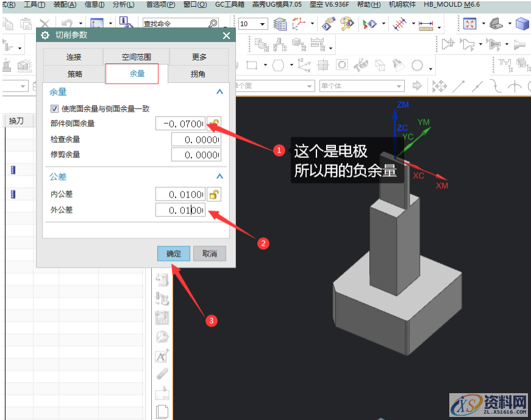531x420 pixels.
Task: Click the lock toggle beside 部件侧面余量
Action: click(215, 124)
